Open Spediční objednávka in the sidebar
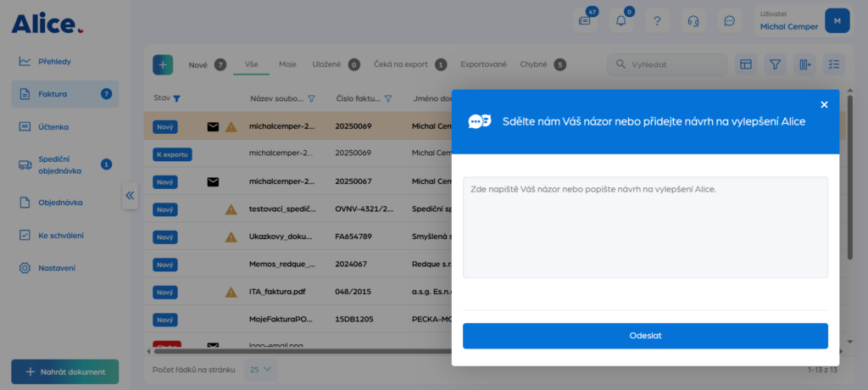The image size is (868, 390). (x=64, y=164)
